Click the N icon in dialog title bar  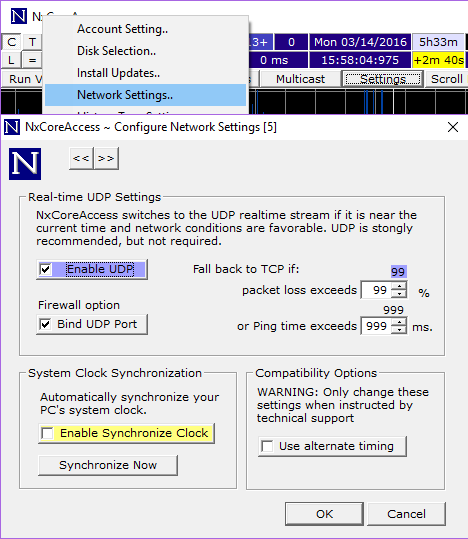click(12, 127)
